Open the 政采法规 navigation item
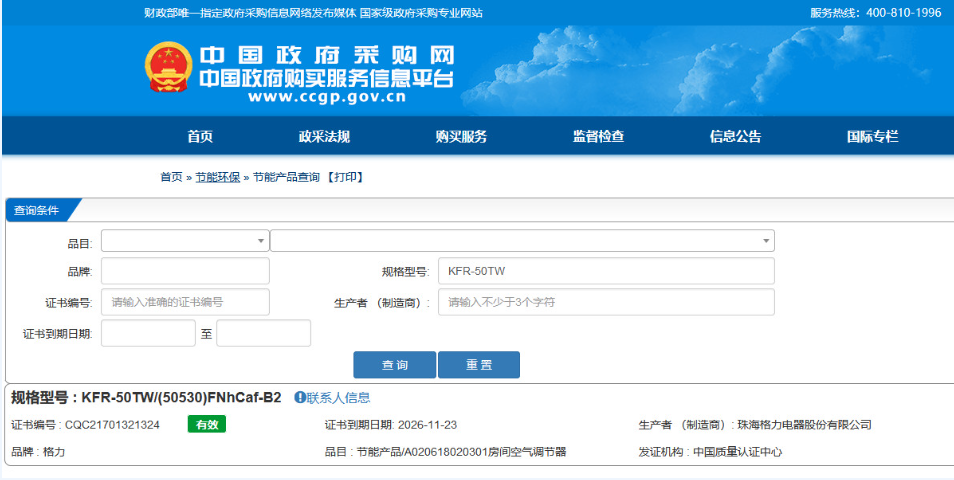Viewport: 954px width, 480px height. point(324,136)
